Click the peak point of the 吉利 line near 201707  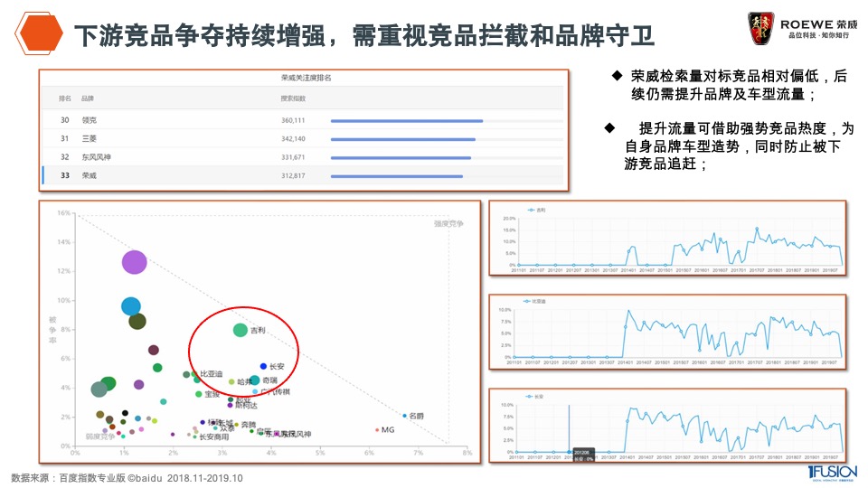757,228
